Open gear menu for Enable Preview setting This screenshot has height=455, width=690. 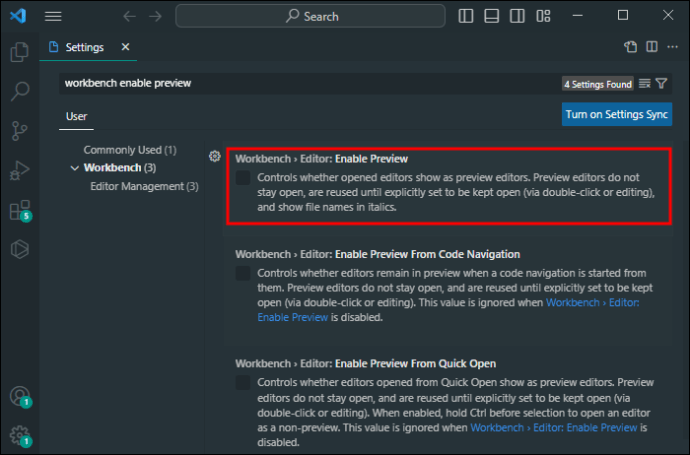tap(214, 157)
